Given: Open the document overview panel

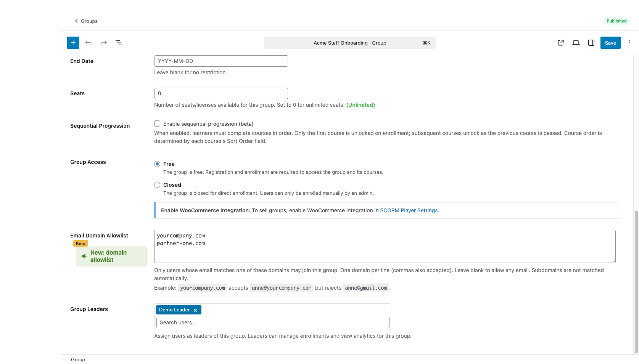Looking at the screenshot, I should [x=119, y=43].
